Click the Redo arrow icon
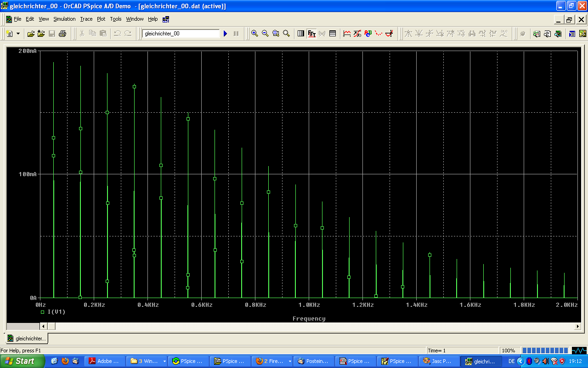Screen dimensions: 588x368 coord(128,34)
